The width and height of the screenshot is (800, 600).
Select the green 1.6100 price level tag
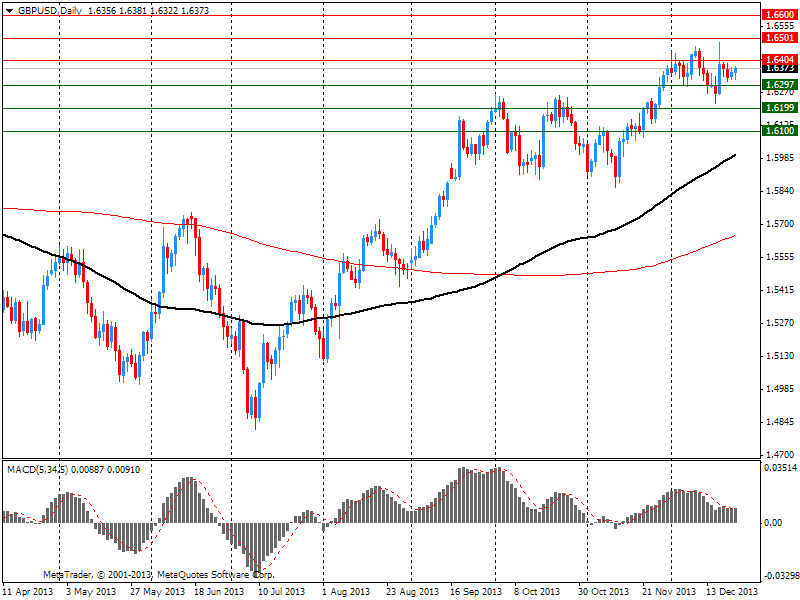click(x=778, y=131)
